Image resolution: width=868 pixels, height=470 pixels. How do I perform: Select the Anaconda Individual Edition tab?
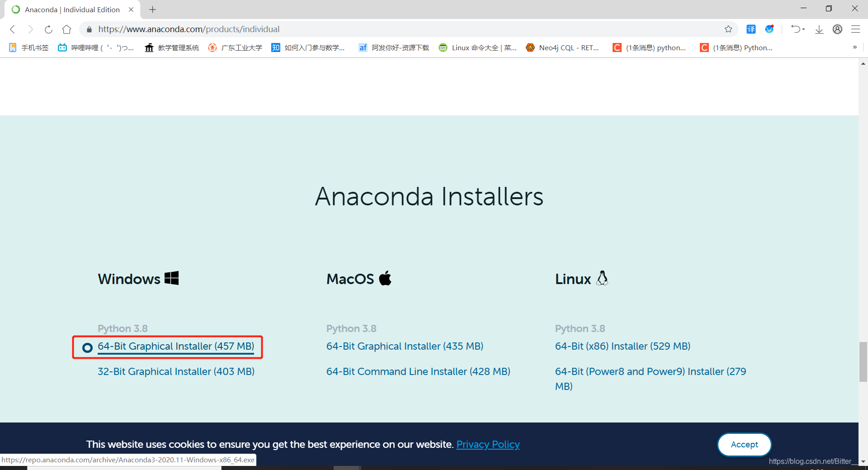click(x=72, y=9)
